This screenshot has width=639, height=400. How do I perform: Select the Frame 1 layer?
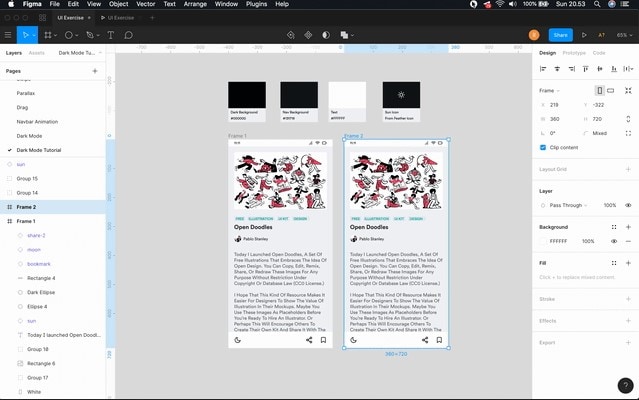click(53, 221)
